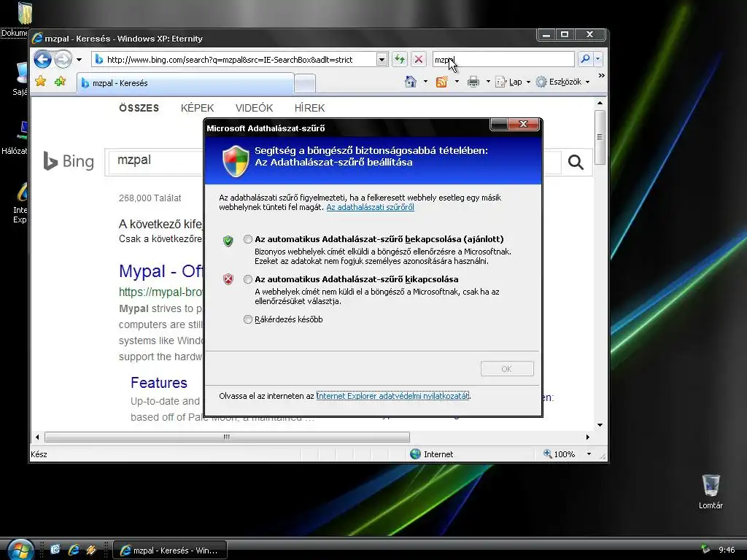The width and height of the screenshot is (747, 560).
Task: Expand the feeds dropdown arrow
Action: coord(457,82)
